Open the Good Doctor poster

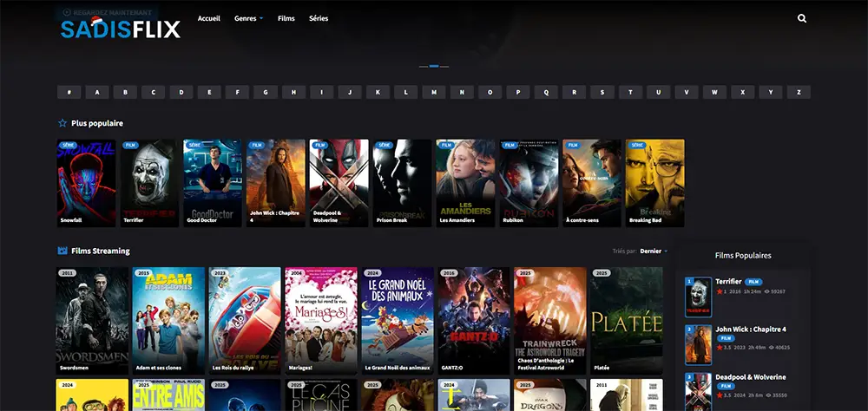tap(213, 183)
